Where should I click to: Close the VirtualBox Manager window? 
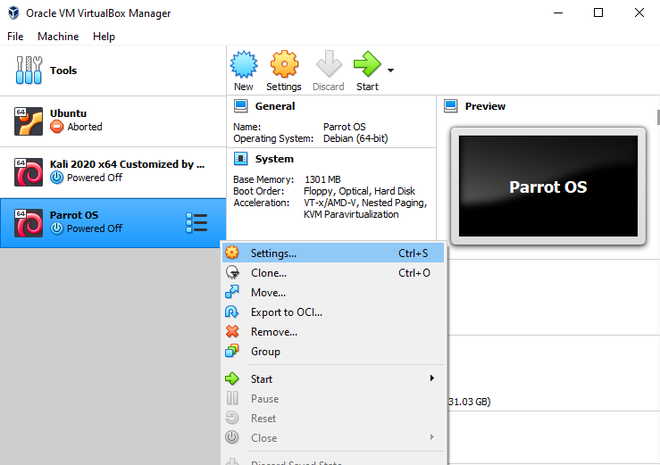(x=639, y=13)
